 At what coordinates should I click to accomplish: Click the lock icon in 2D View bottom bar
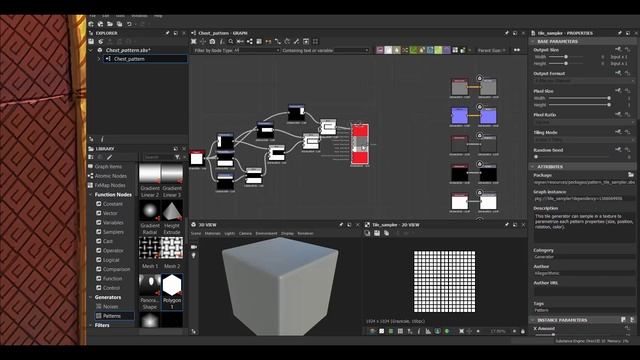pyautogui.click(x=522, y=331)
